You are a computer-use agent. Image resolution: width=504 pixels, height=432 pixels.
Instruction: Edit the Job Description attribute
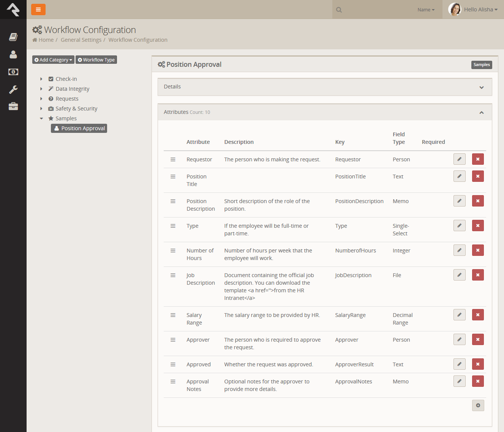click(x=460, y=275)
